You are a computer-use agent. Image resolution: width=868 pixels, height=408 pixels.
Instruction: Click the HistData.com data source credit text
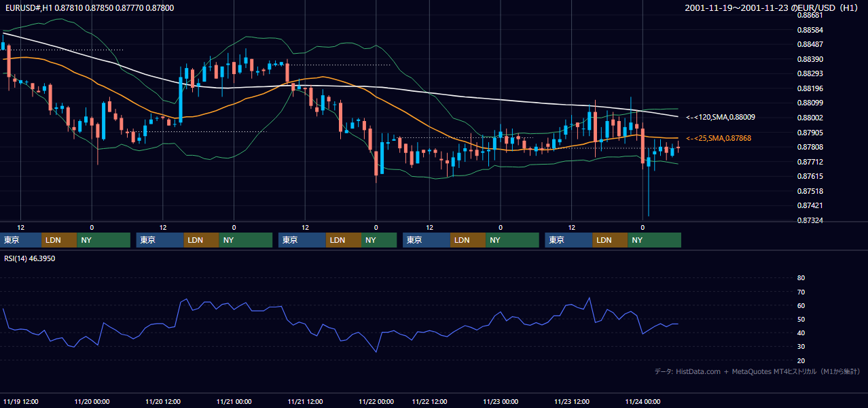[757, 371]
